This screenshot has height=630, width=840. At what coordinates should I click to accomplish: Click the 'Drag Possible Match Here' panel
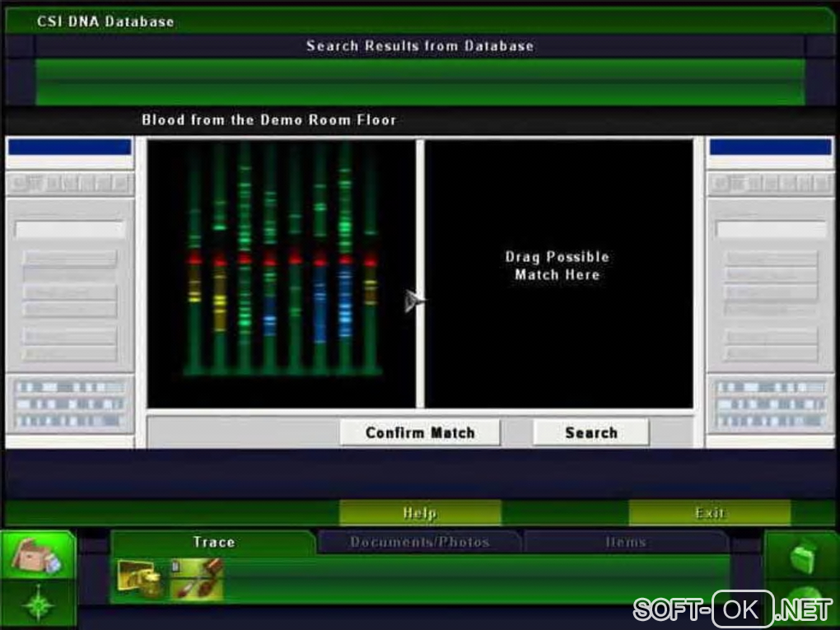[558, 273]
